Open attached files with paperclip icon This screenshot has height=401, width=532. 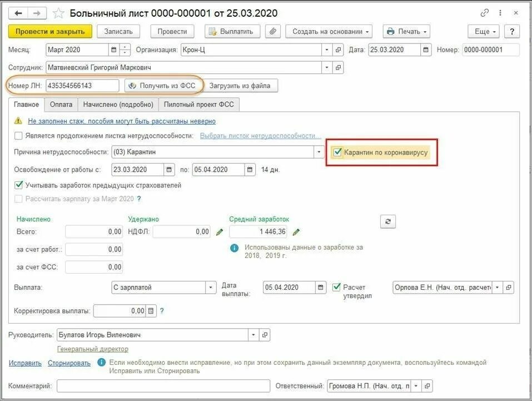point(273,32)
